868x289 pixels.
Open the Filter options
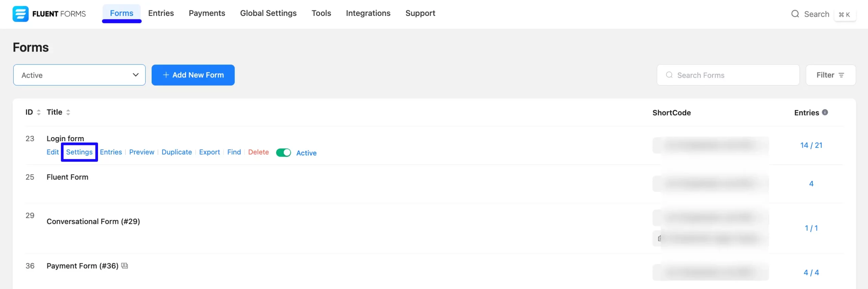[x=831, y=75]
